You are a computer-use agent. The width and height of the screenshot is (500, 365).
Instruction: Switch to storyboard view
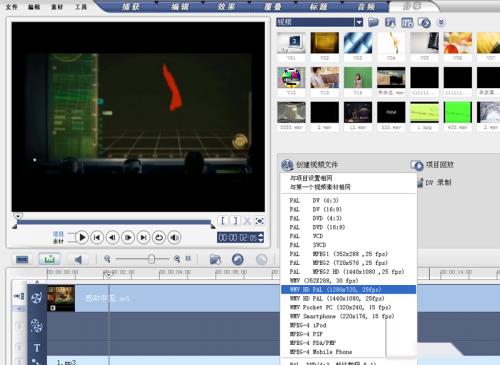click(22, 259)
